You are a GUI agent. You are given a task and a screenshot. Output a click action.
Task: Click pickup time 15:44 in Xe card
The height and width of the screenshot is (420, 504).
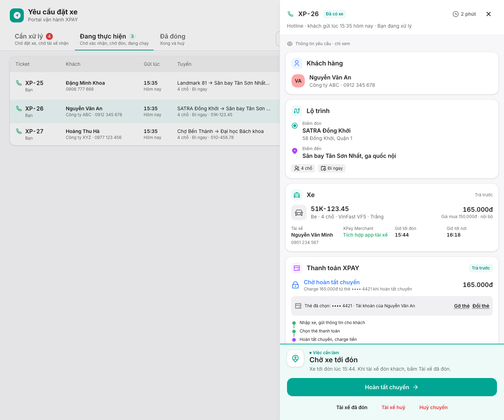402,235
